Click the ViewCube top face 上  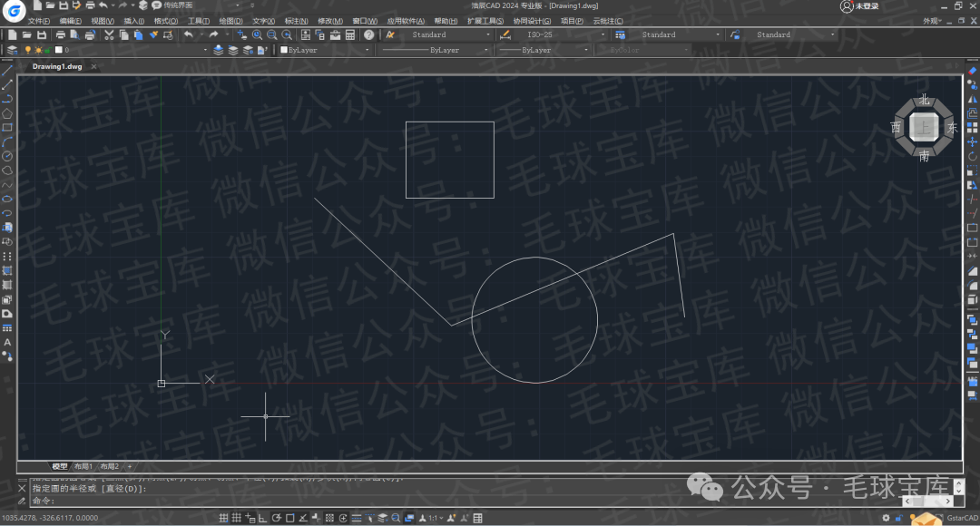[x=924, y=128]
